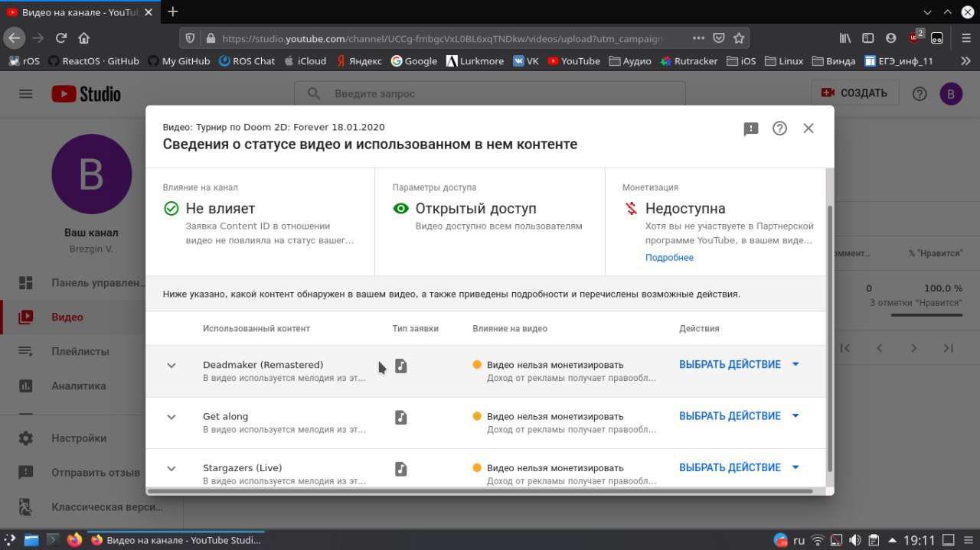This screenshot has width=980, height=550.
Task: Open Firefox hamburger menu
Action: [x=966, y=37]
